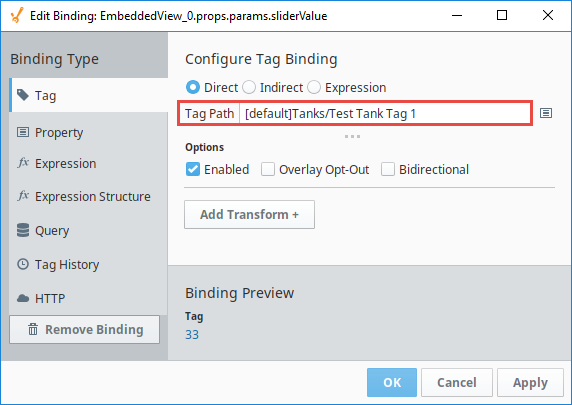Tick the Bidirectional checkbox
Screen dimensions: 572x405
[388, 169]
